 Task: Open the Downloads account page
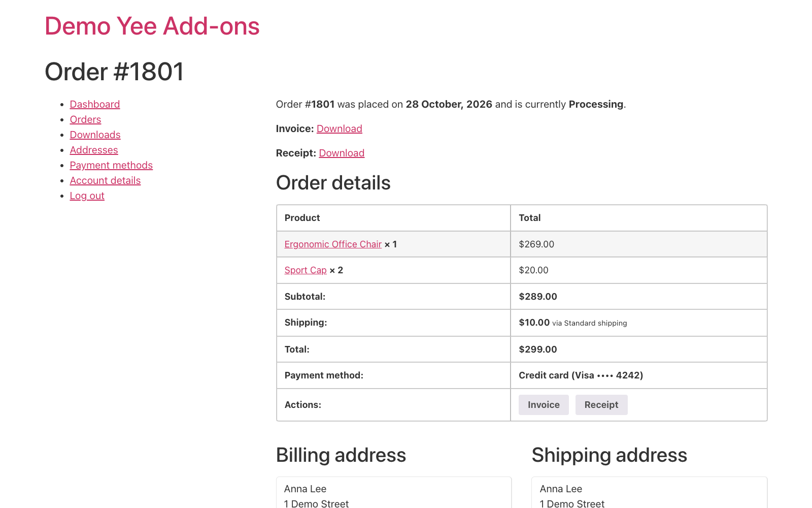tap(95, 135)
